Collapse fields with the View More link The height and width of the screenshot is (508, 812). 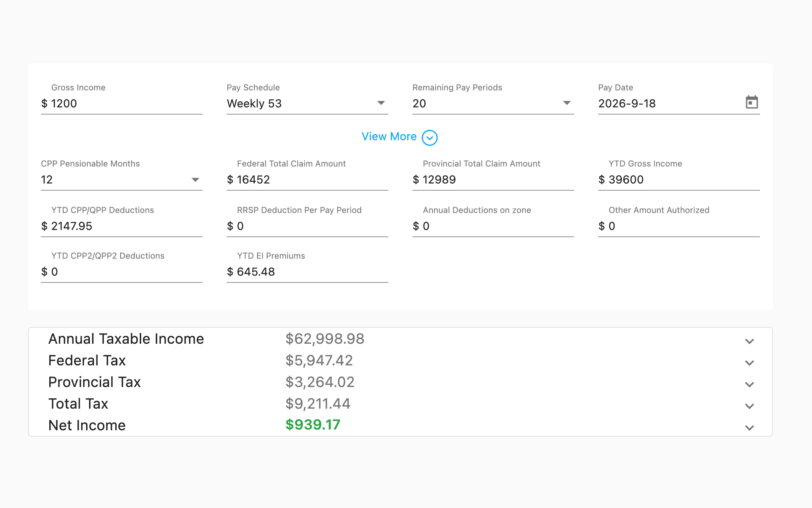point(389,137)
